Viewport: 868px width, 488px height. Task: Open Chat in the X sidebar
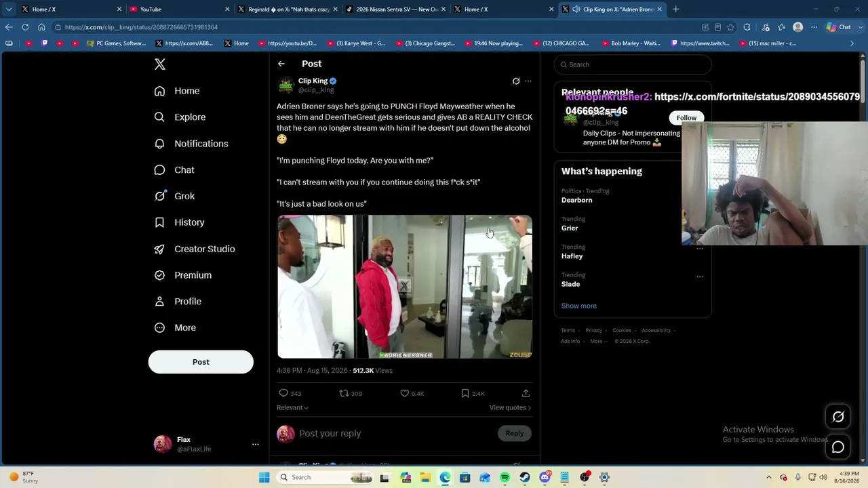tap(174, 170)
